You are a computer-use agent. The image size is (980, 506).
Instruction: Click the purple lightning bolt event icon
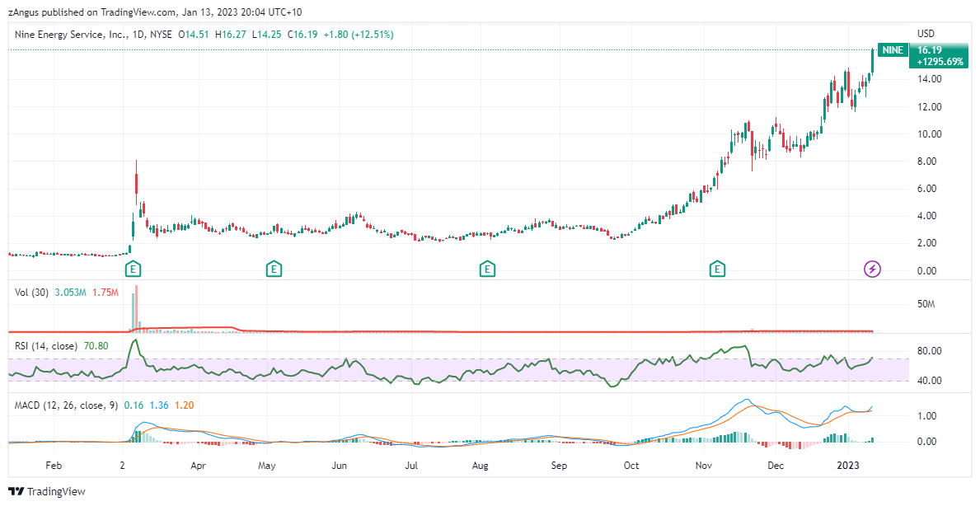pyautogui.click(x=873, y=269)
